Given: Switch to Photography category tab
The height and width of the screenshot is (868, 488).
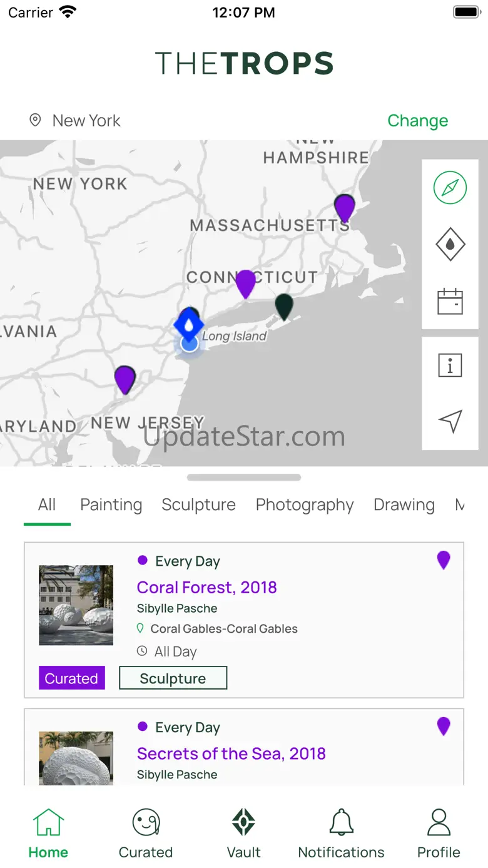Looking at the screenshot, I should (305, 504).
